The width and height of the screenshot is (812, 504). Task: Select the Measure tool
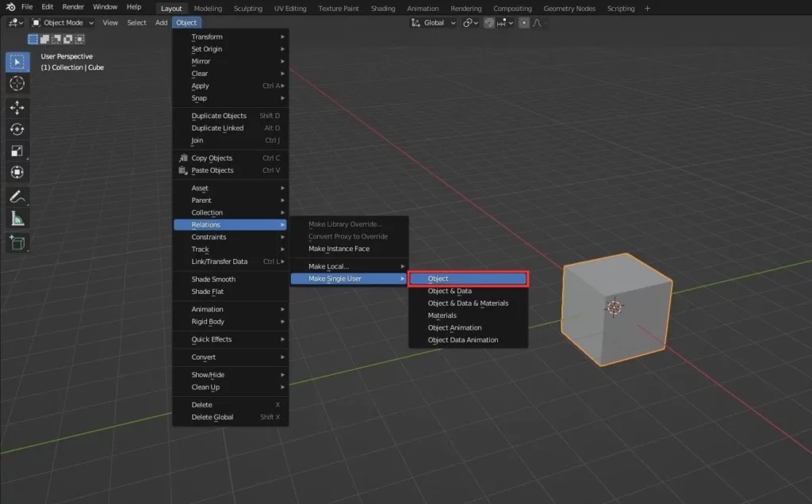(17, 219)
